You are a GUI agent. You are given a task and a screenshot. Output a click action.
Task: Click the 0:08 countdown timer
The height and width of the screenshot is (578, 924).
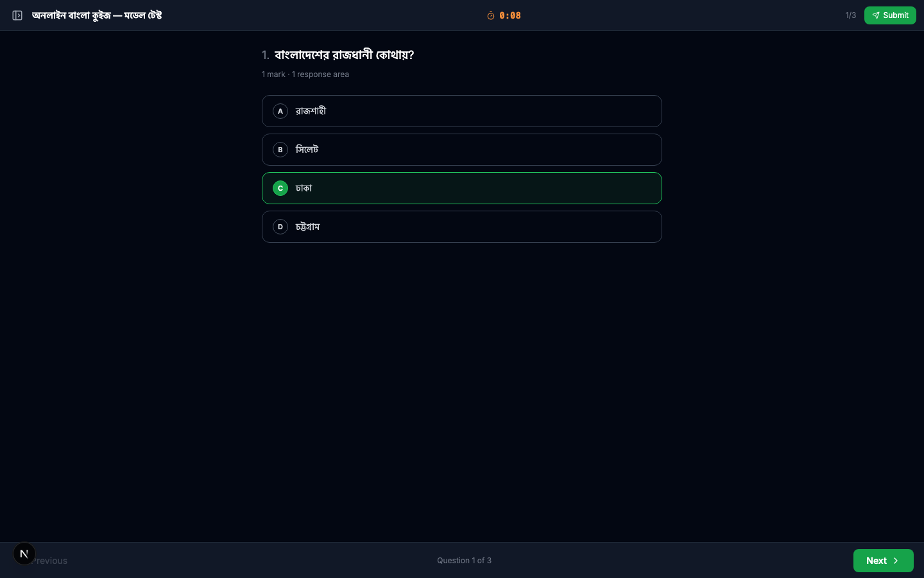coord(510,15)
